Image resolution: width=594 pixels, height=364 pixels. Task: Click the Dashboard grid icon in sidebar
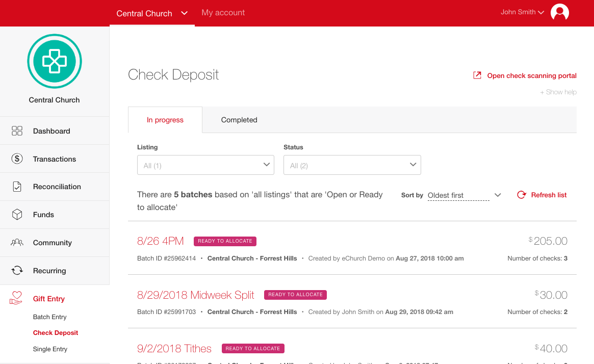pos(17,131)
